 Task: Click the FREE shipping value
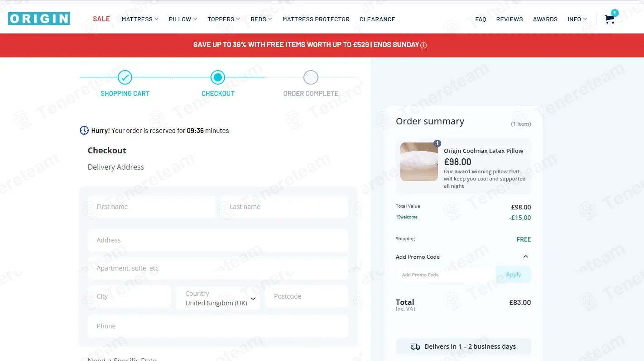tap(524, 239)
